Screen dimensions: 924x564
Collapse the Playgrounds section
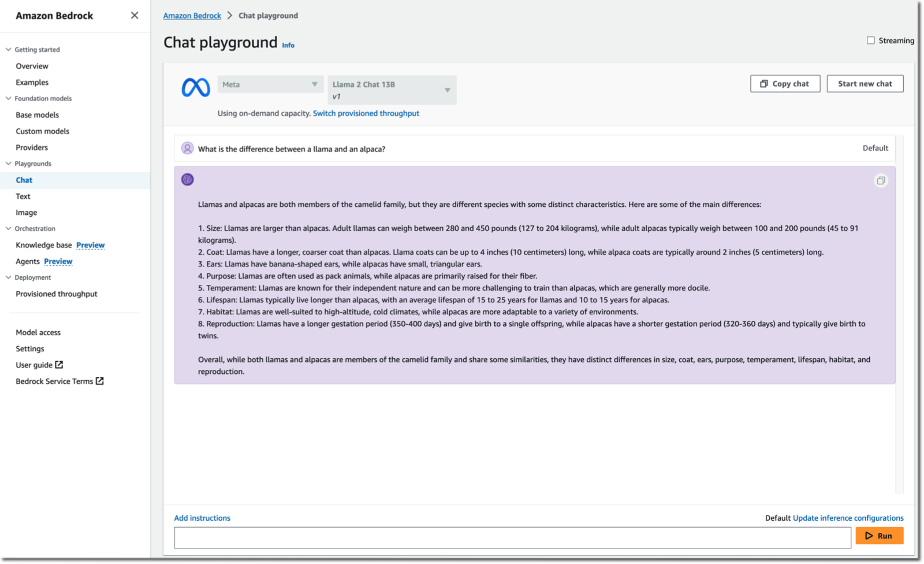coord(9,164)
